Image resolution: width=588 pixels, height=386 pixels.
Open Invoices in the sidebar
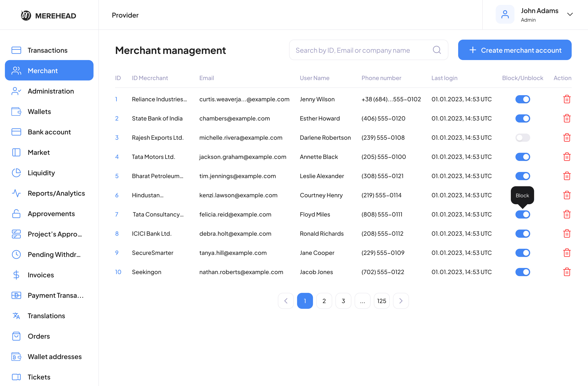pos(40,275)
